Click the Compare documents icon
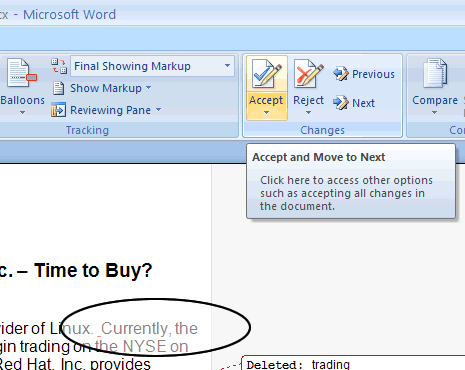This screenshot has height=370, width=465. pyautogui.click(x=435, y=73)
